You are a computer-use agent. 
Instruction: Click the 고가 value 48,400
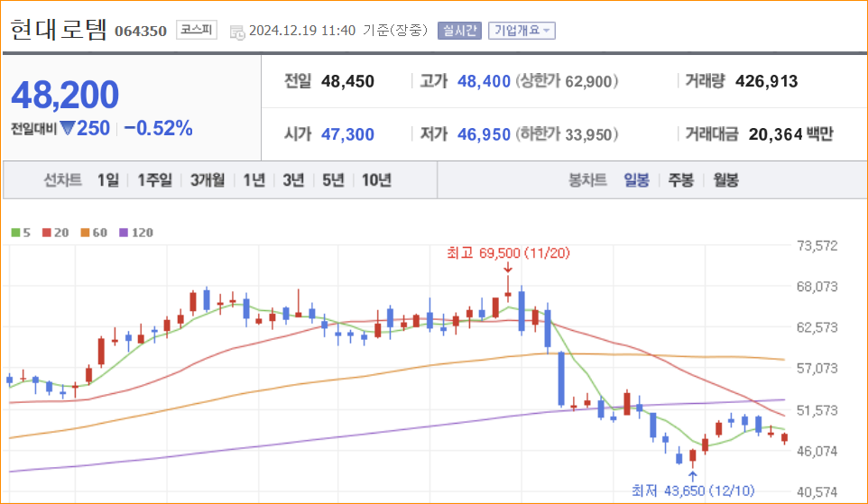pos(484,81)
